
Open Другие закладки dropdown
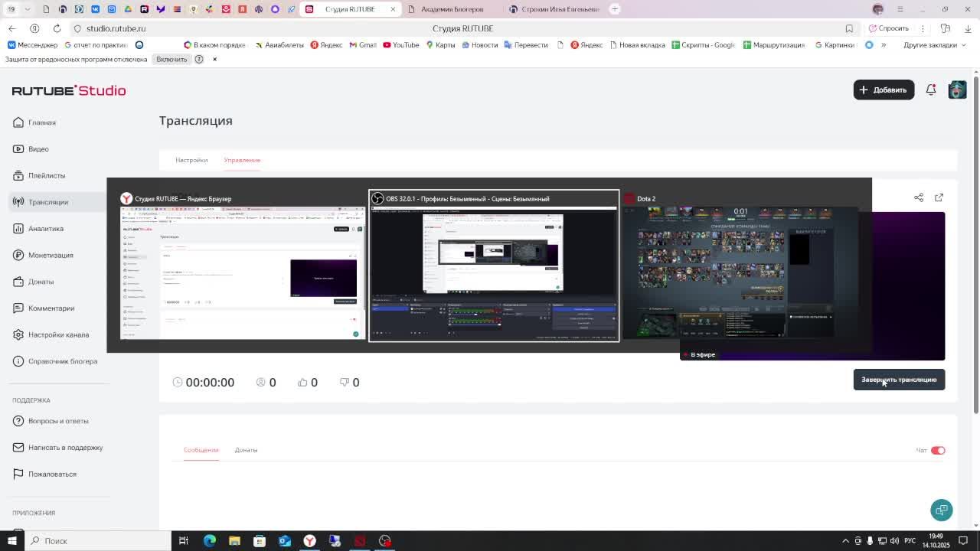click(934, 45)
